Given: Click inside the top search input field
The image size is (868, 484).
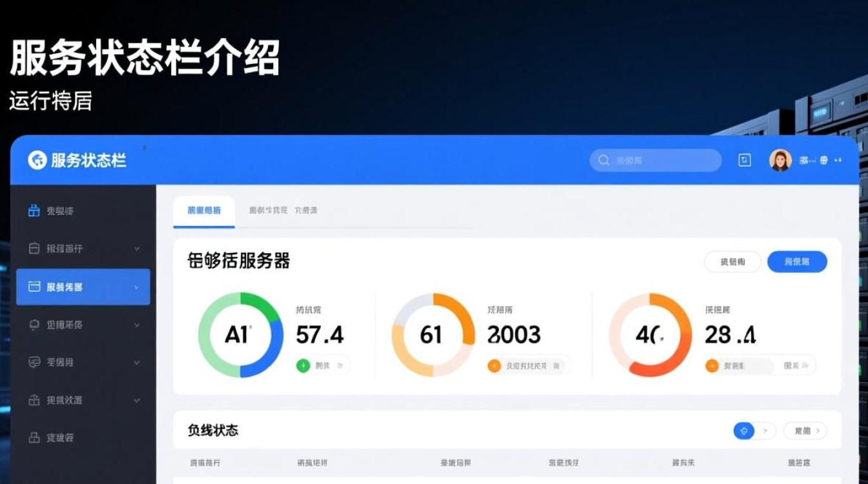Looking at the screenshot, I should tap(655, 159).
